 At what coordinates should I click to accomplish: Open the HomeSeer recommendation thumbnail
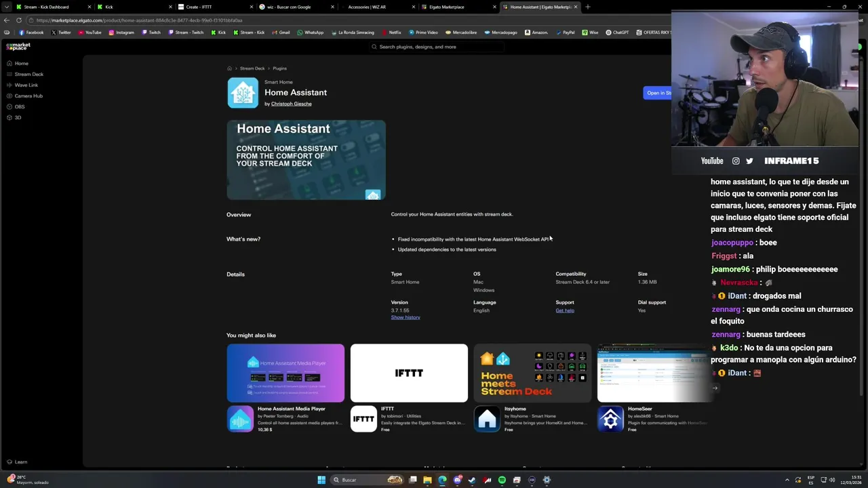click(x=655, y=373)
